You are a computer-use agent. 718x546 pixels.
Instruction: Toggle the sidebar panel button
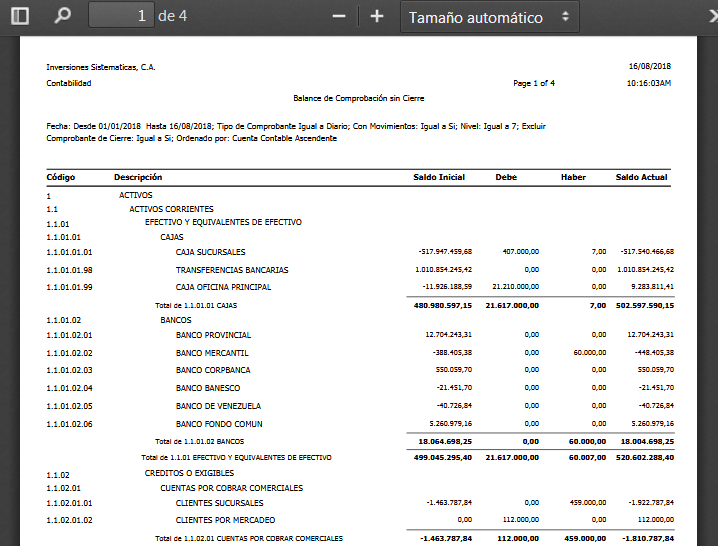click(20, 16)
